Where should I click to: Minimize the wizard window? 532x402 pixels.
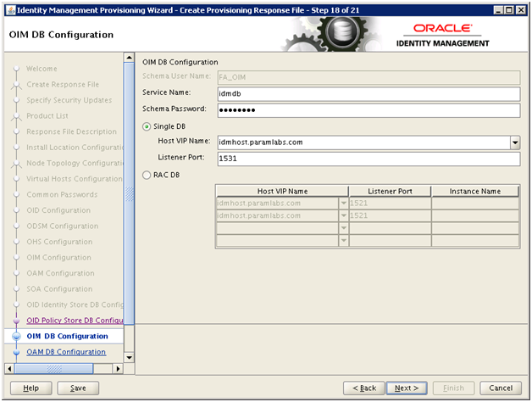coord(498,10)
